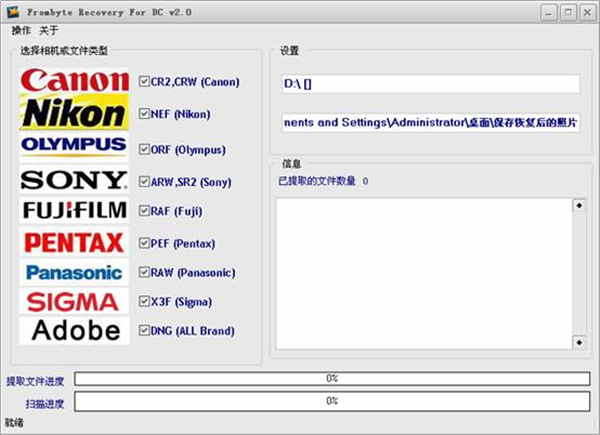Disable ARW,SR2 (Sony) format checkbox
Viewport: 600px width, 435px height.
(146, 180)
